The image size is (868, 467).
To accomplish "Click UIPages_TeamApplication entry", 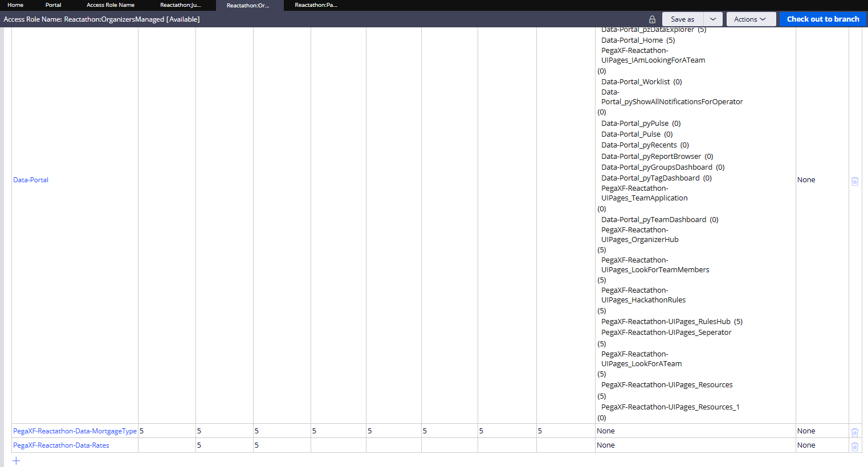I will click(644, 198).
